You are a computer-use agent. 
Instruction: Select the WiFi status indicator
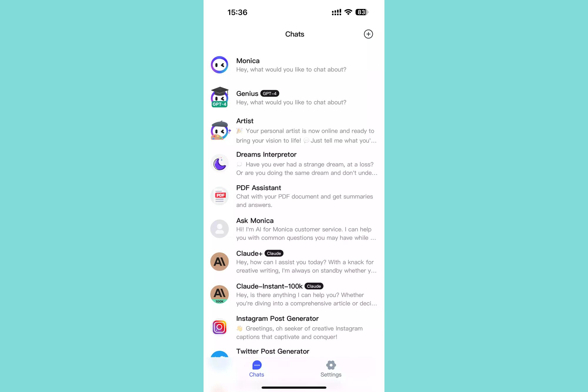tap(348, 12)
